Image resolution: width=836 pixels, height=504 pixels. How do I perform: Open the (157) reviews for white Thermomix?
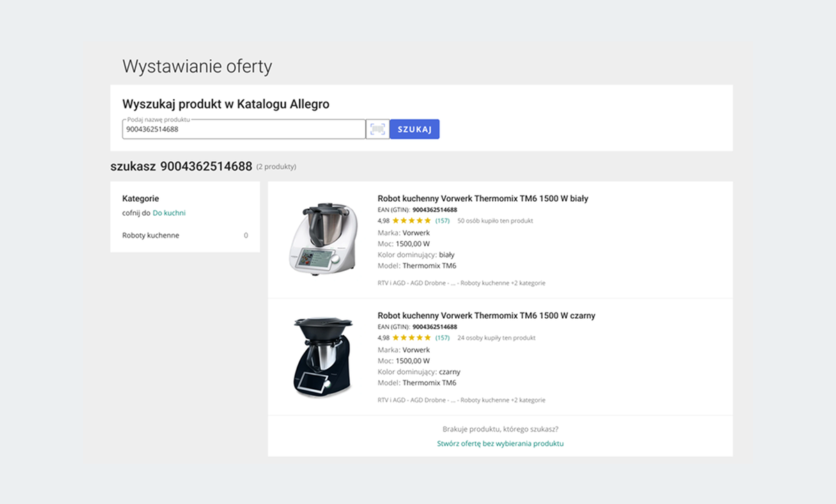pos(442,221)
